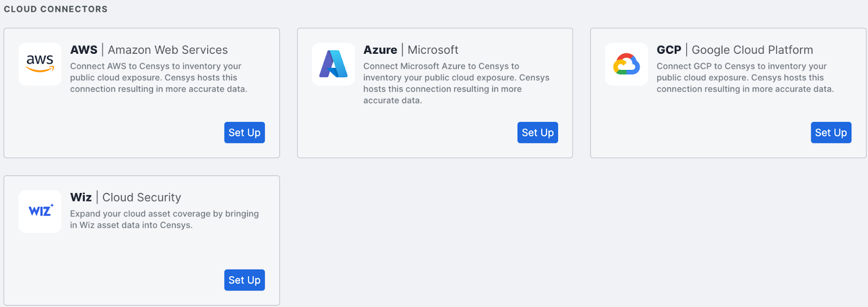The height and width of the screenshot is (307, 868).
Task: Start setup for the GCP connector
Action: tap(831, 133)
